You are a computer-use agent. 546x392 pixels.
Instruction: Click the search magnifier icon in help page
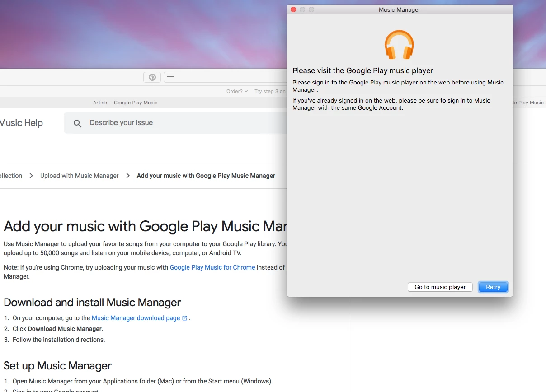pos(77,123)
